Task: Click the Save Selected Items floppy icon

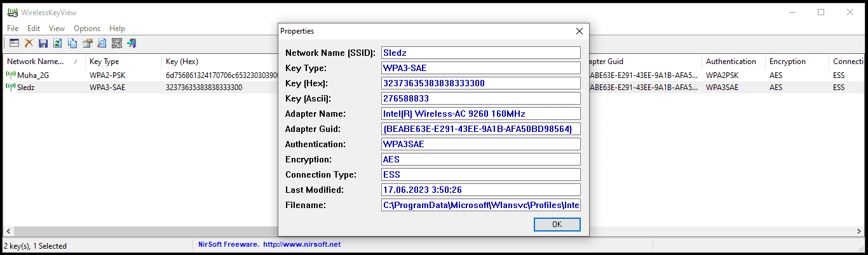Action: click(43, 43)
